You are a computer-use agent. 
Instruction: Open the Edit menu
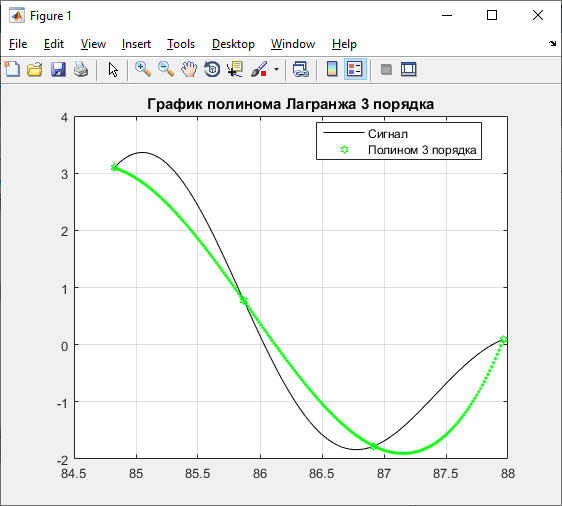[x=54, y=44]
